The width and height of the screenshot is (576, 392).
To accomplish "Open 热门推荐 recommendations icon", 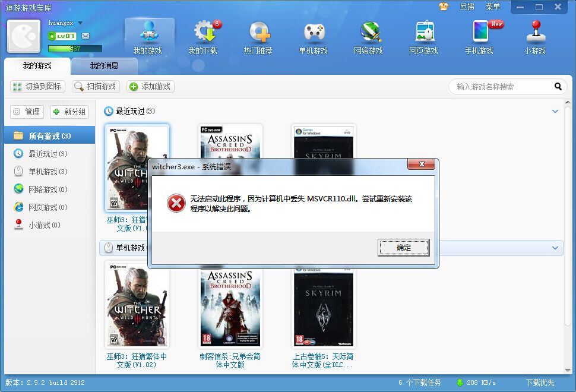I will pos(259,37).
